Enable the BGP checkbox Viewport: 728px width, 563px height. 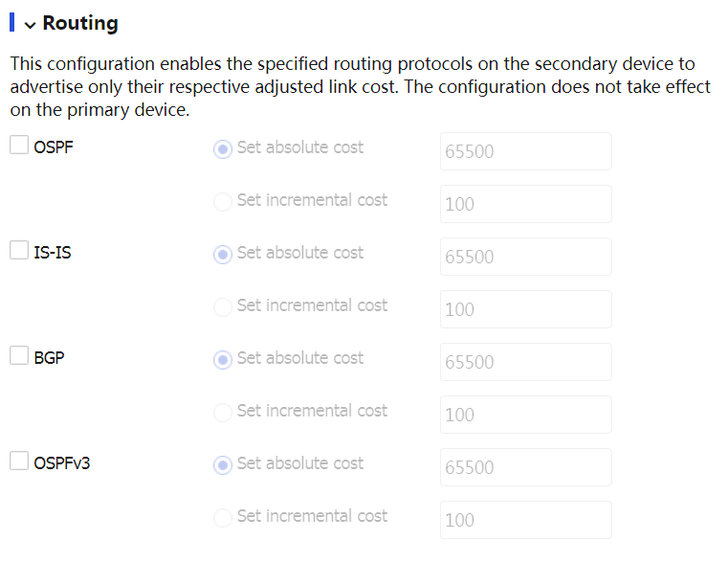(x=19, y=356)
